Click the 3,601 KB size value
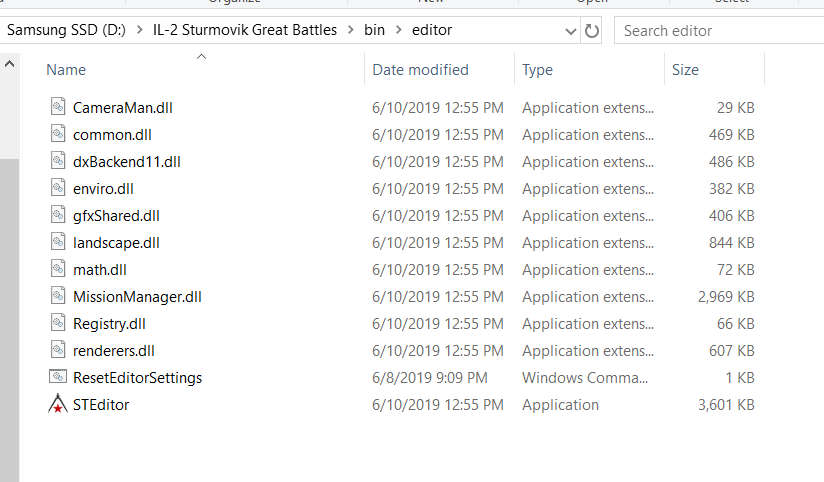The width and height of the screenshot is (824, 482). 726,405
